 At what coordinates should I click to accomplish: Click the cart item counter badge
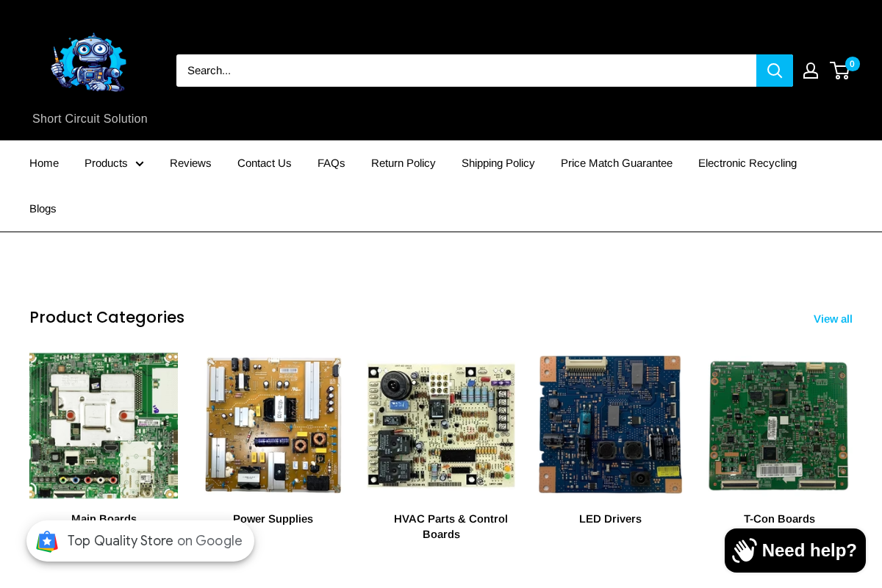(x=851, y=63)
